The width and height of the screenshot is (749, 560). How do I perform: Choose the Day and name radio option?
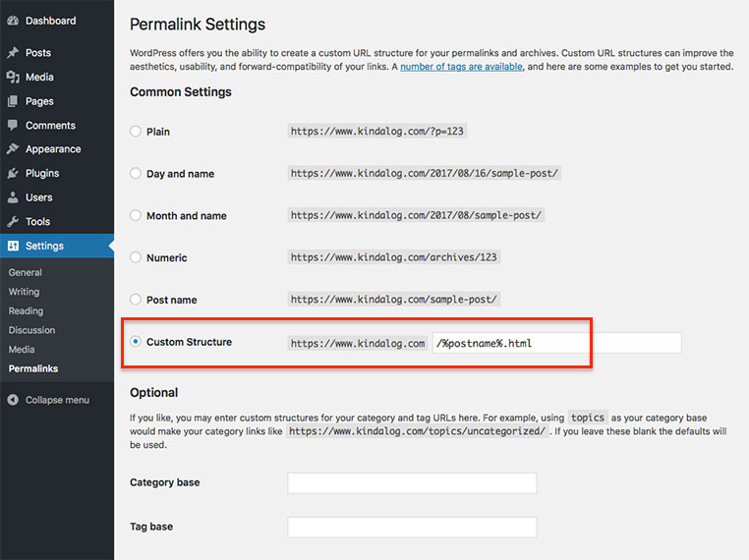[136, 173]
